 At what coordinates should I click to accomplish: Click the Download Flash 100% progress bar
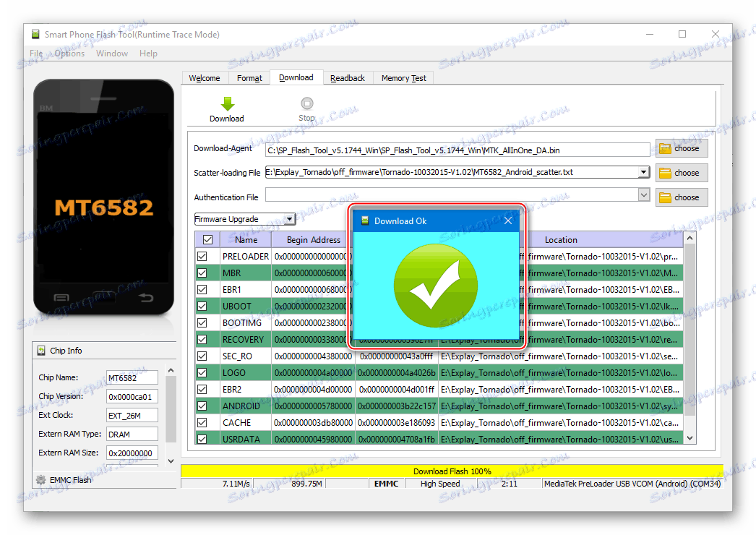pos(452,471)
